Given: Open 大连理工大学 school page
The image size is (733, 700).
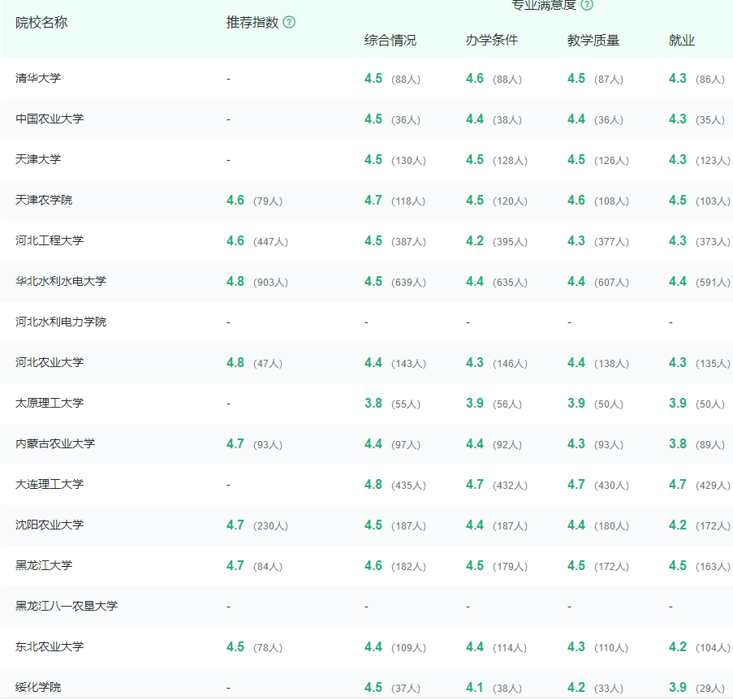Looking at the screenshot, I should [50, 485].
